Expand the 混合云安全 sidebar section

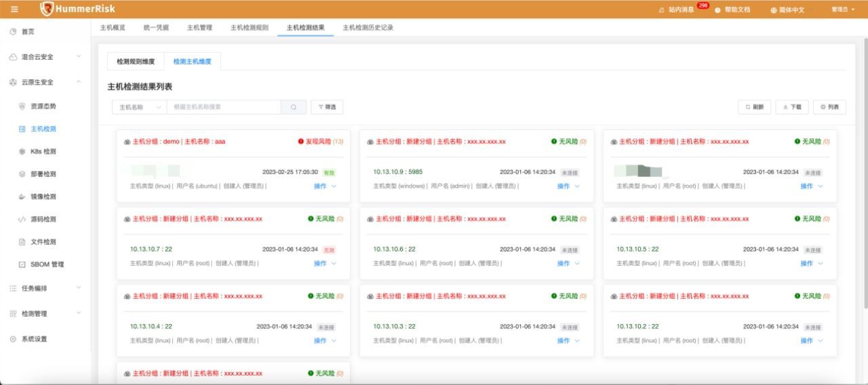pyautogui.click(x=45, y=57)
